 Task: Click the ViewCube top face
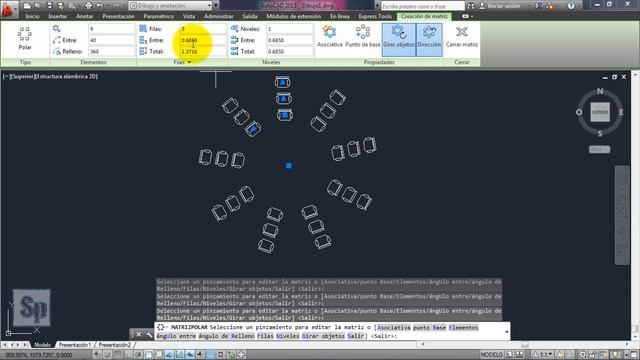click(x=600, y=112)
